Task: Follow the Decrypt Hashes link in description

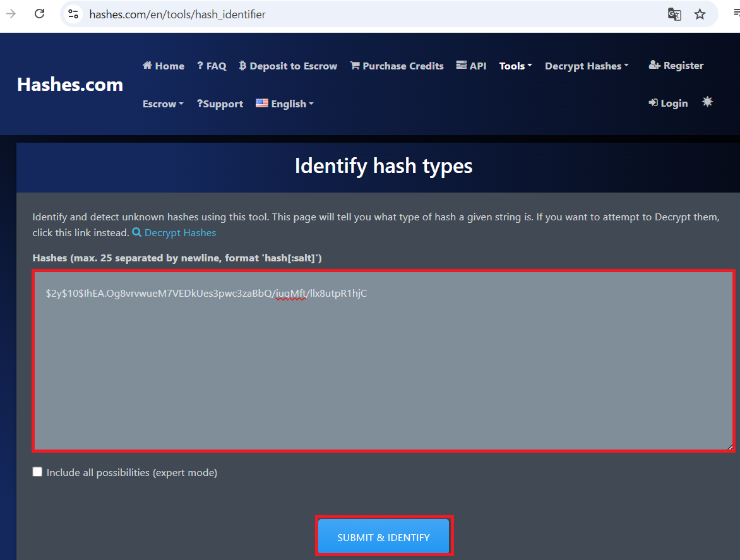Action: tap(180, 232)
